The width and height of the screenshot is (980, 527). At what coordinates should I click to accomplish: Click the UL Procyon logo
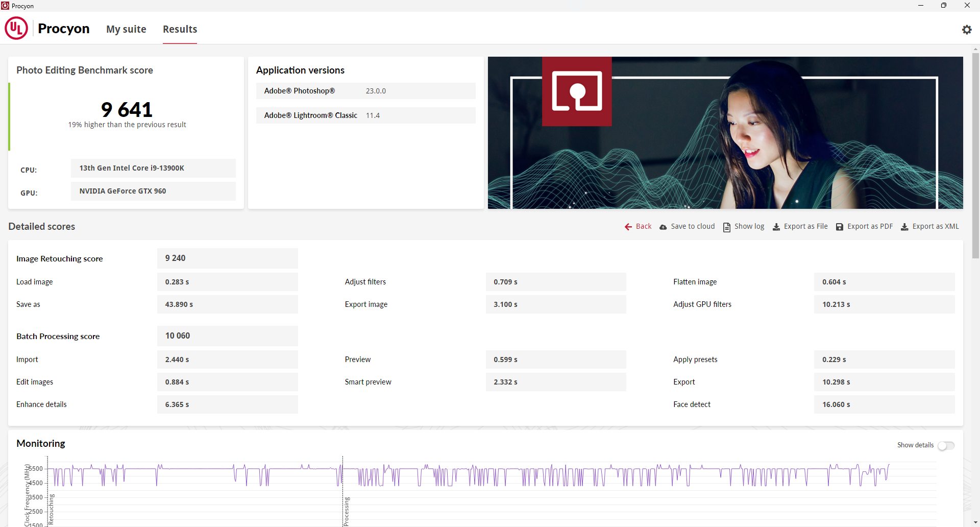pos(16,28)
